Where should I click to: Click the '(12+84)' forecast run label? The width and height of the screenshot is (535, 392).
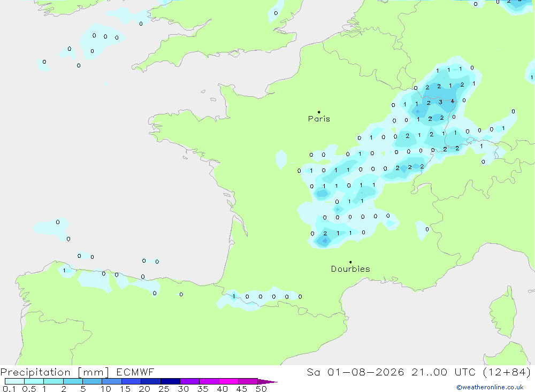click(507, 372)
